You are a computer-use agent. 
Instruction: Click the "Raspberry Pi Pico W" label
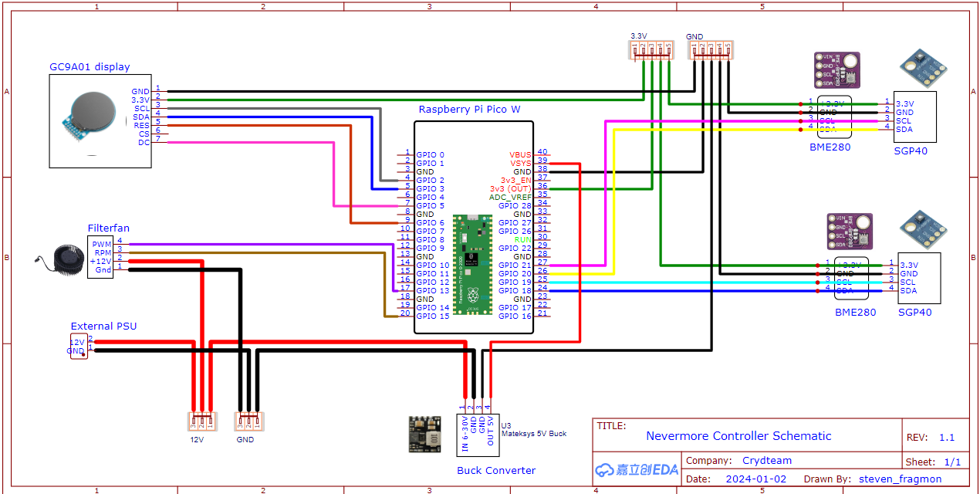point(470,110)
